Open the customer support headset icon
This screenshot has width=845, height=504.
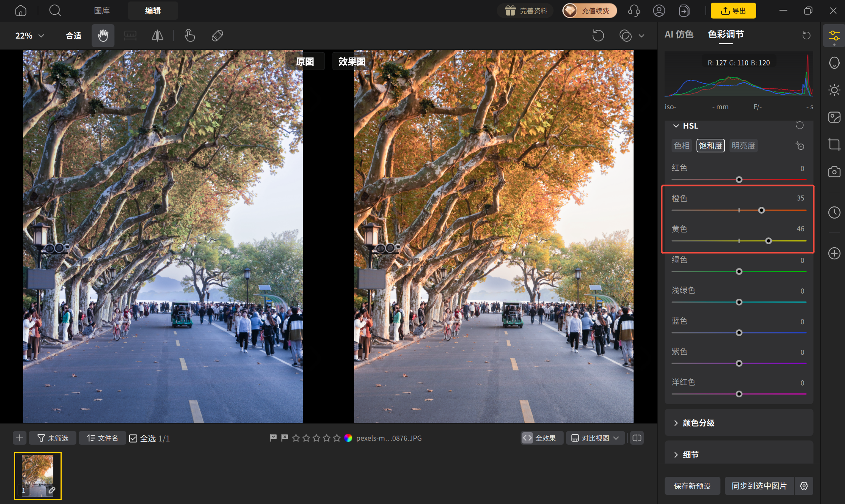(x=634, y=11)
